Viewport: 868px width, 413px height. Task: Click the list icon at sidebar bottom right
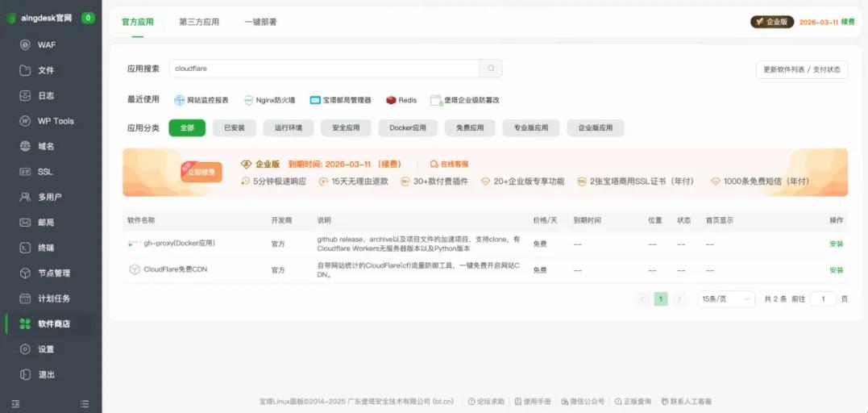85,403
